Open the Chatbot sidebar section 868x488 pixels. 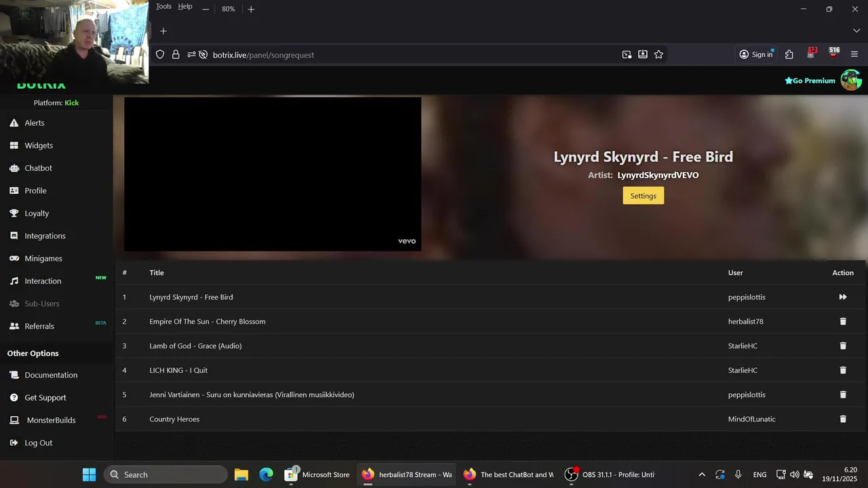coord(38,168)
